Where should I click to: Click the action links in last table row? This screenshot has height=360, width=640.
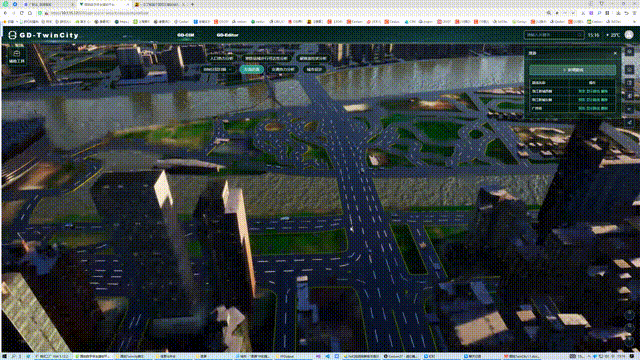point(593,109)
